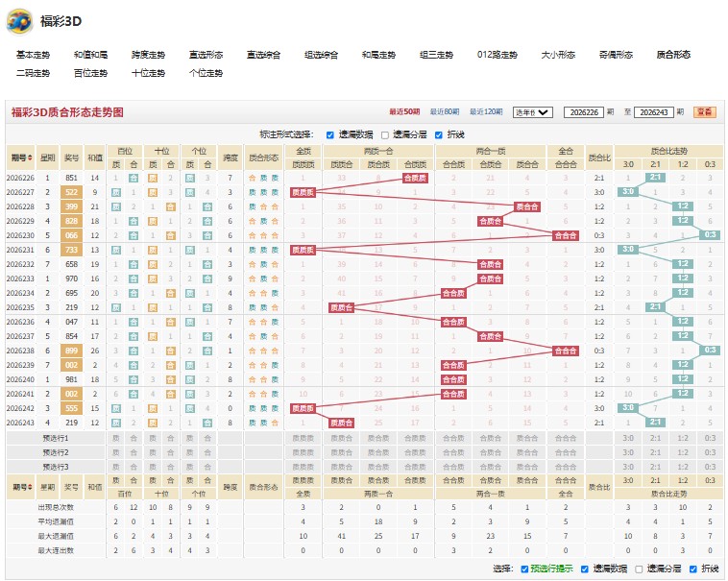Viewport: 728px width, 581px height.
Task: Show the 最近80期 results
Action: pos(445,111)
